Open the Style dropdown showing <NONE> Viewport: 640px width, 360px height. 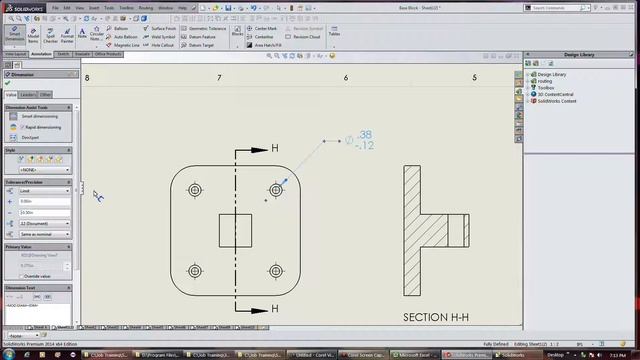click(x=44, y=170)
